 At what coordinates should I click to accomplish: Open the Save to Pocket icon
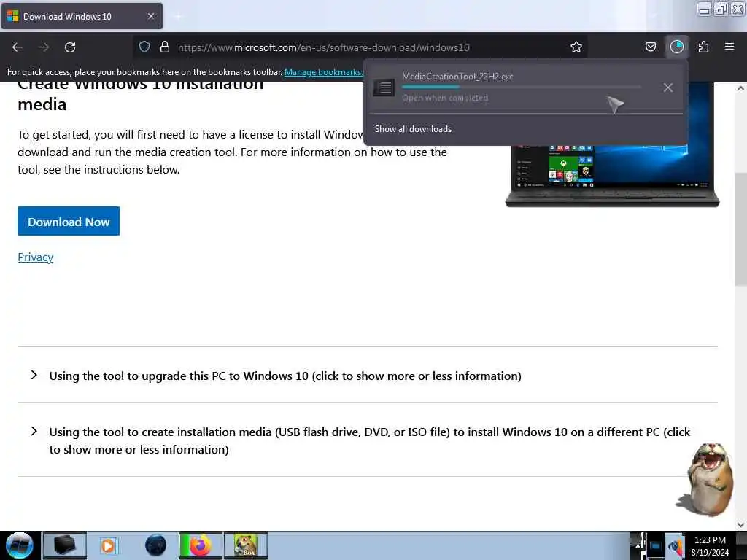coord(650,47)
